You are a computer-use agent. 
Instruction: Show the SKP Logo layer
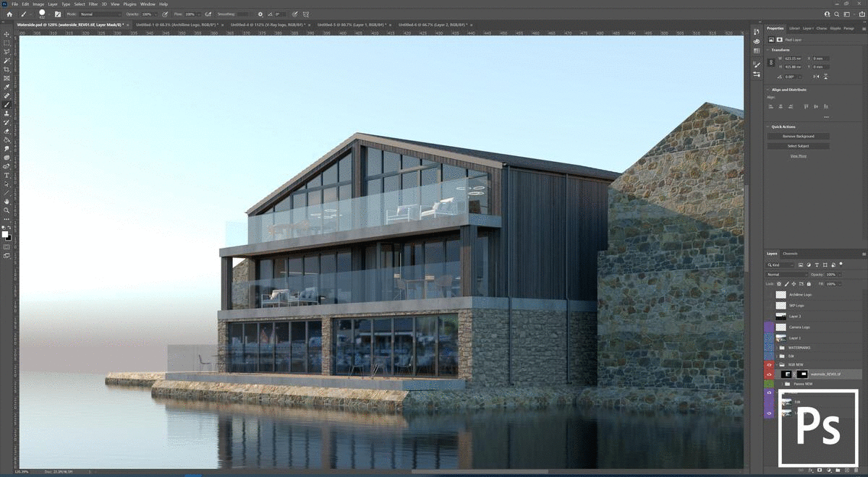click(770, 306)
